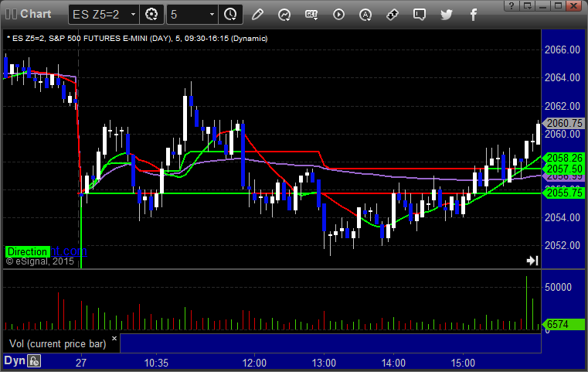
Task: Open the help question mark button
Action: [512, 5]
